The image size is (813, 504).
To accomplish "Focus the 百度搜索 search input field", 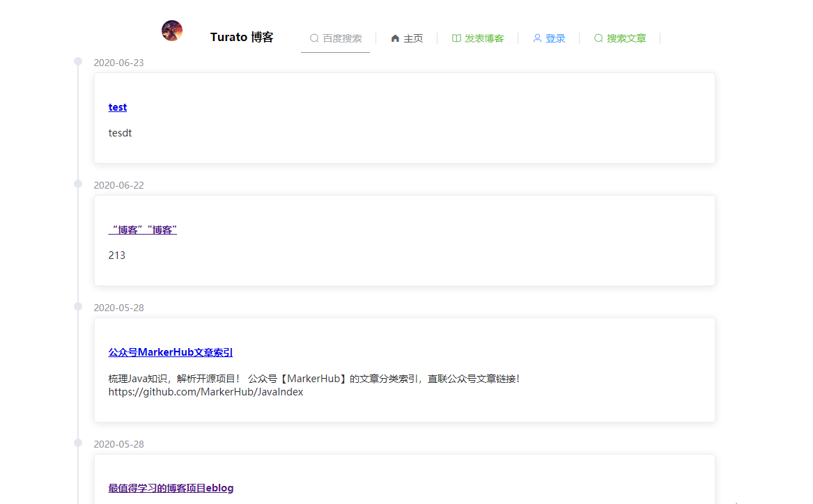I will [336, 38].
